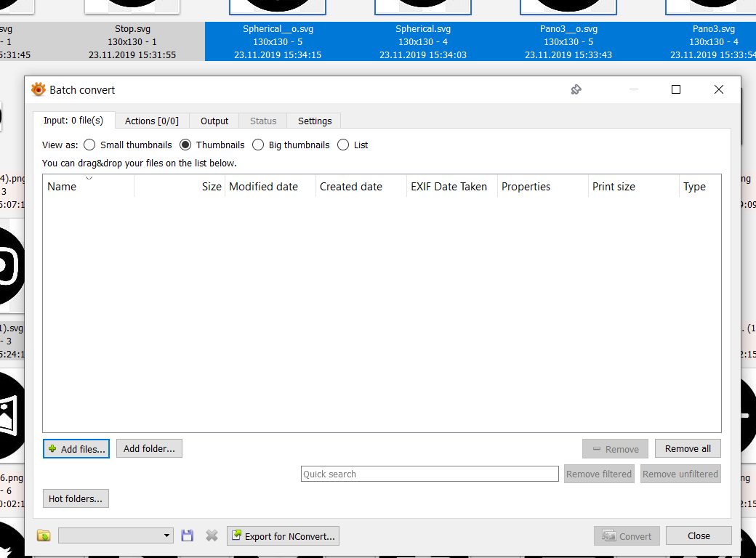The image size is (756, 558).
Task: Click Remove filtered button
Action: [599, 474]
